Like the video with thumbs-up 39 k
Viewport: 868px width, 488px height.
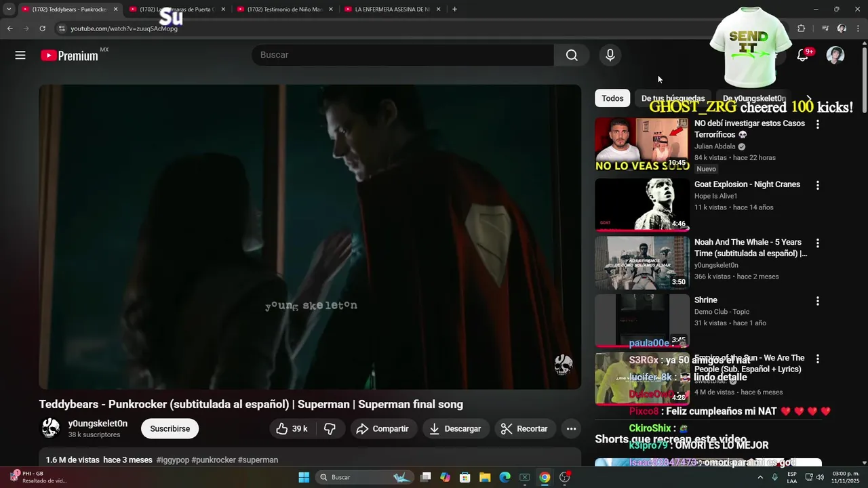pyautogui.click(x=292, y=429)
